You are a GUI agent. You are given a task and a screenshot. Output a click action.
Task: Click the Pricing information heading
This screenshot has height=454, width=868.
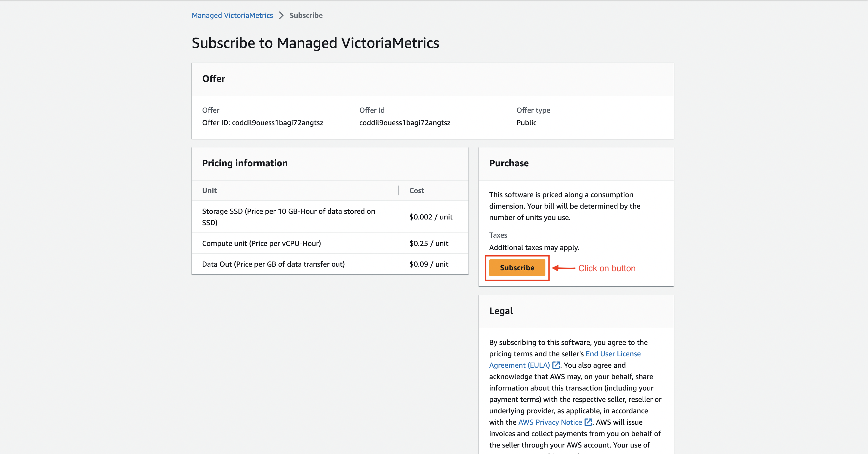(x=245, y=163)
